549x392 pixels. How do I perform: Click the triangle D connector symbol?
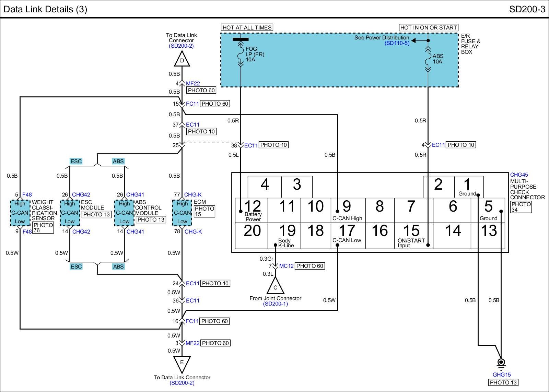(182, 60)
